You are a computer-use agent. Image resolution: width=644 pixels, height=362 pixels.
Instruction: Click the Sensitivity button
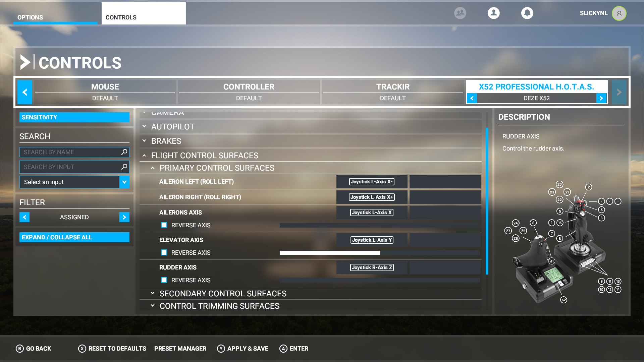click(x=74, y=117)
